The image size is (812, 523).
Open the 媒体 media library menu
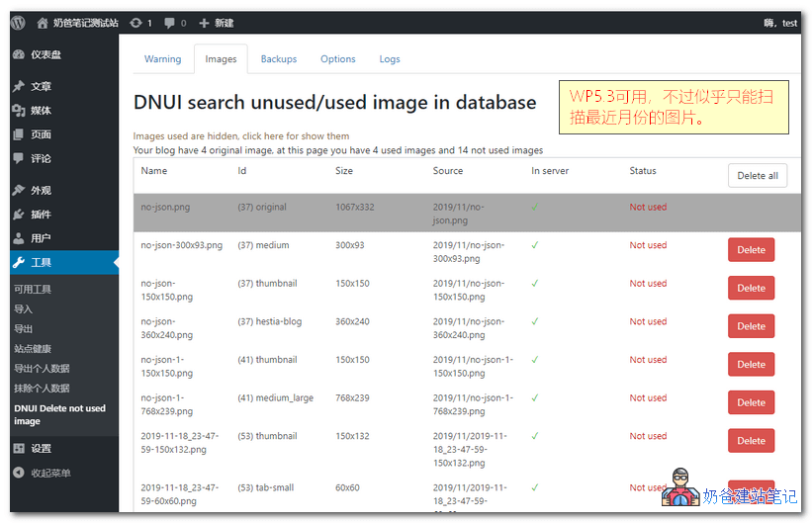tap(41, 111)
